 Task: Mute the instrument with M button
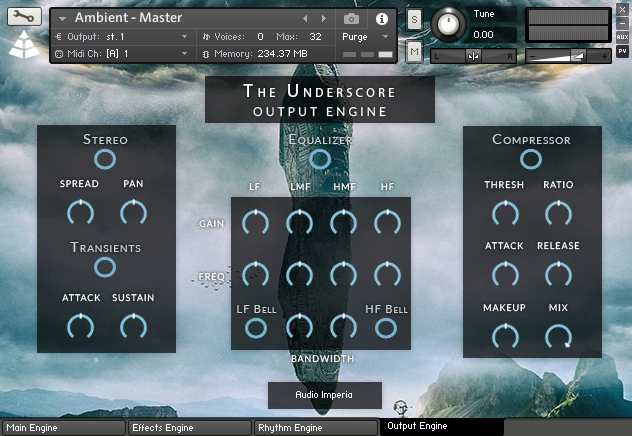pyautogui.click(x=414, y=51)
